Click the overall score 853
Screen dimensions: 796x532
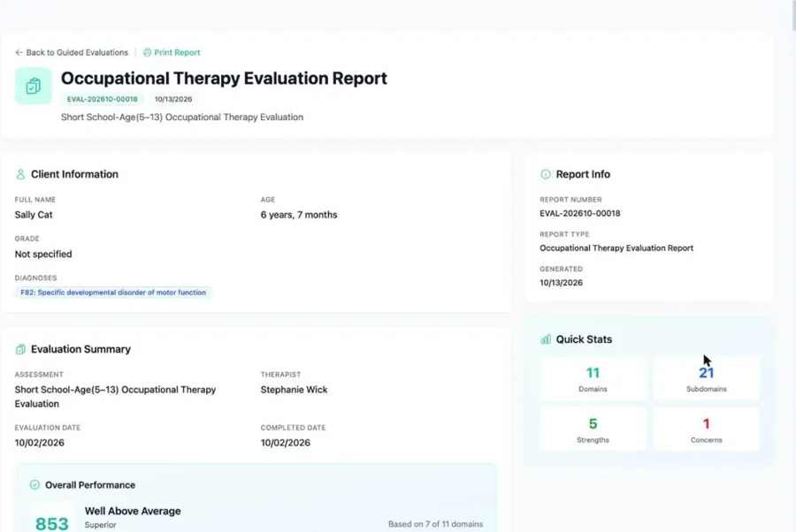pyautogui.click(x=52, y=523)
